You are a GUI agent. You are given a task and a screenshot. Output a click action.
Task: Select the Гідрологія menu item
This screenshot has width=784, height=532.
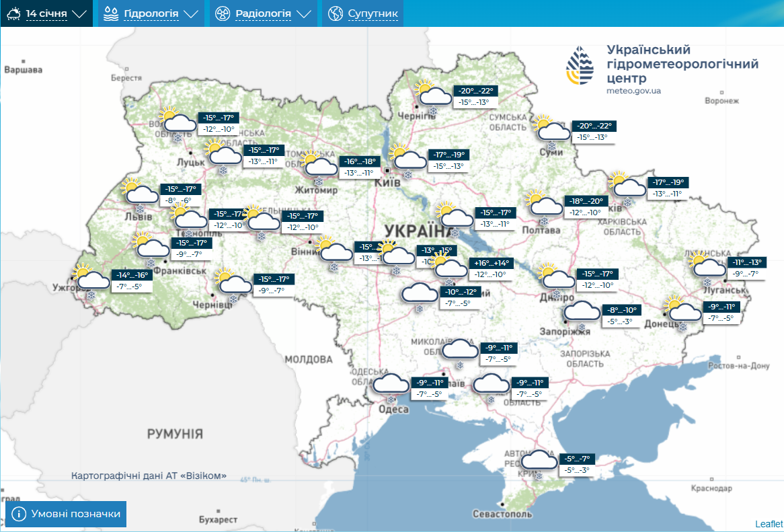pos(151,13)
